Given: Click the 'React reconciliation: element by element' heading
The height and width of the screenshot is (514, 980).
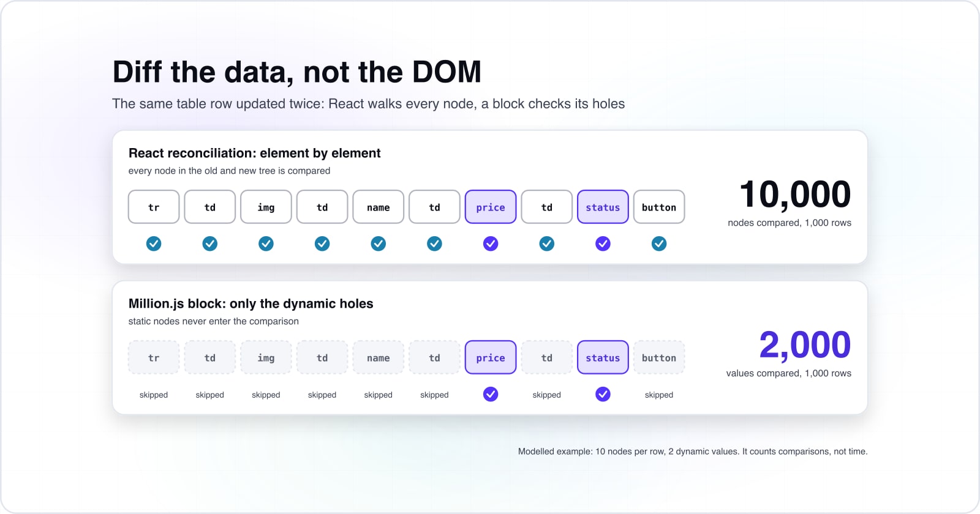Looking at the screenshot, I should [x=254, y=153].
